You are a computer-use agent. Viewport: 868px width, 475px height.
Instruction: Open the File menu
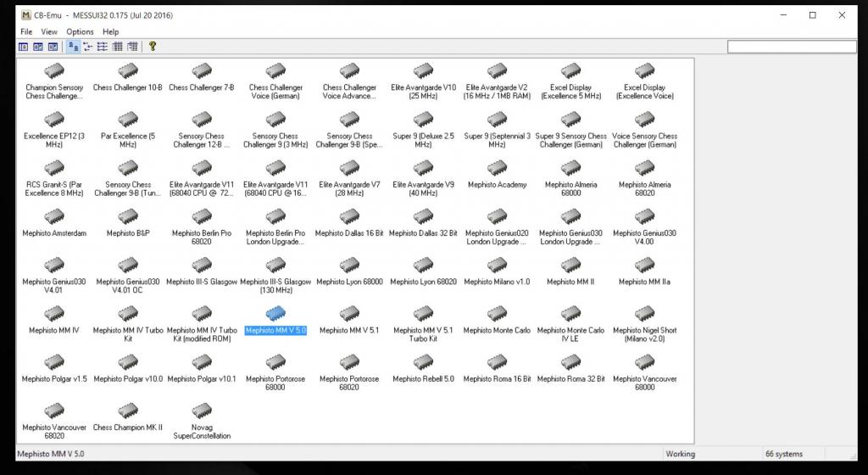(26, 31)
